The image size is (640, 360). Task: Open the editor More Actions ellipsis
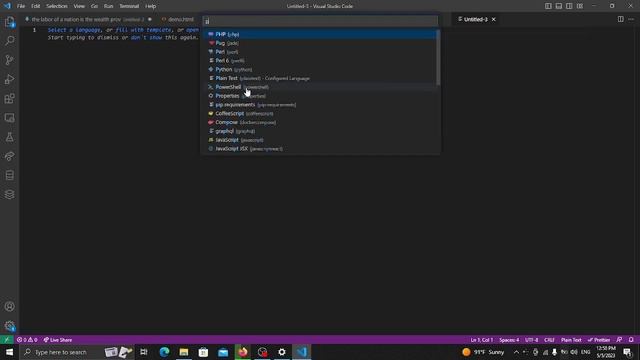pos(631,19)
